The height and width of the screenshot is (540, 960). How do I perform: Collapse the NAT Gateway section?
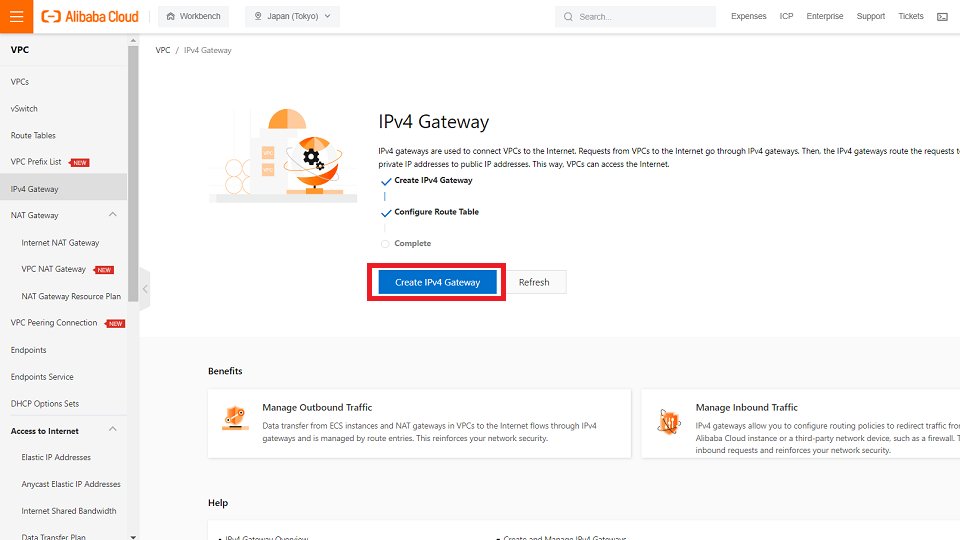coord(113,214)
